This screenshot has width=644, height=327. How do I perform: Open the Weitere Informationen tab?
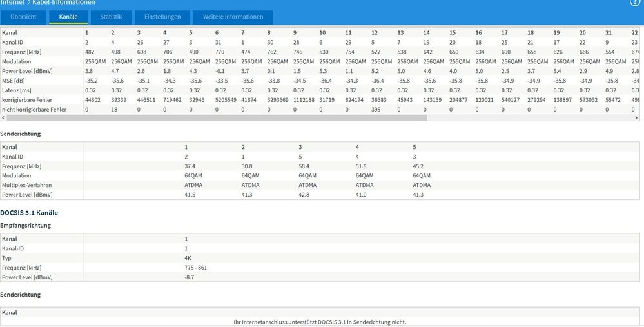coord(233,17)
